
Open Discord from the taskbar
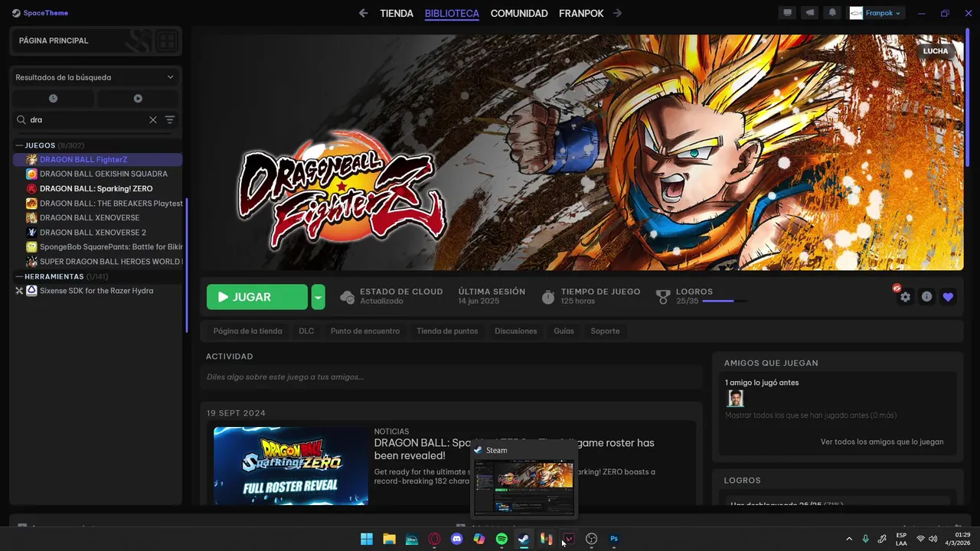(457, 539)
